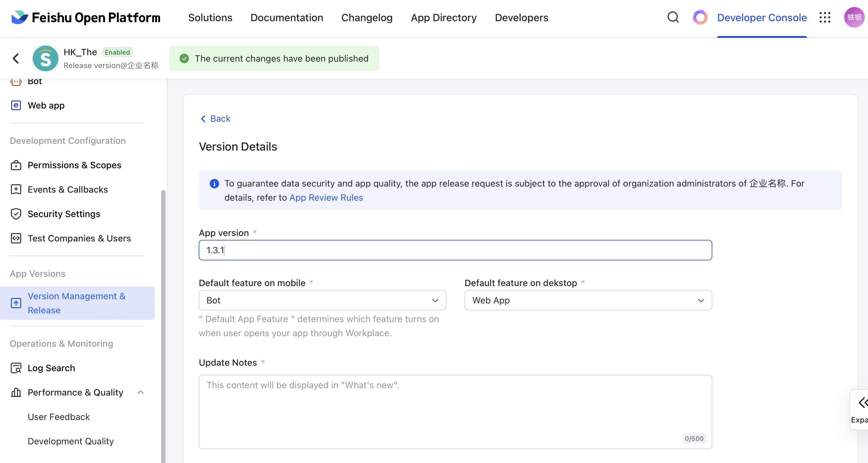Open Security Settings page
The height and width of the screenshot is (463, 868).
[64, 214]
